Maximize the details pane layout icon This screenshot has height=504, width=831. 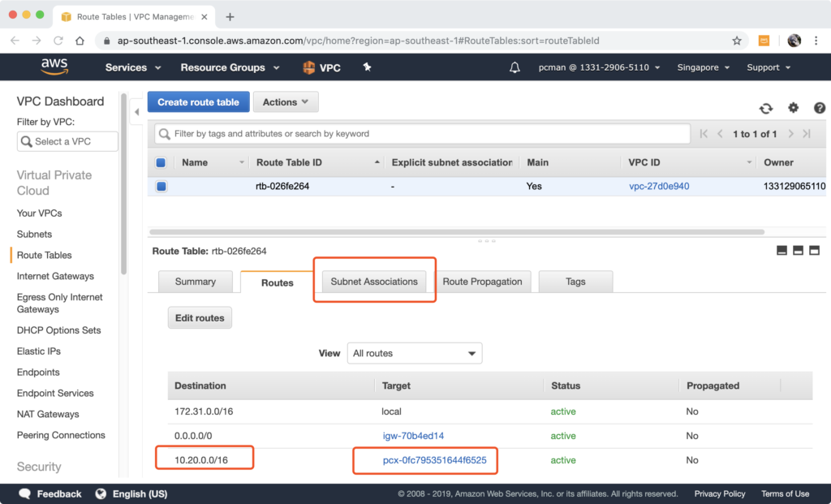pos(815,251)
